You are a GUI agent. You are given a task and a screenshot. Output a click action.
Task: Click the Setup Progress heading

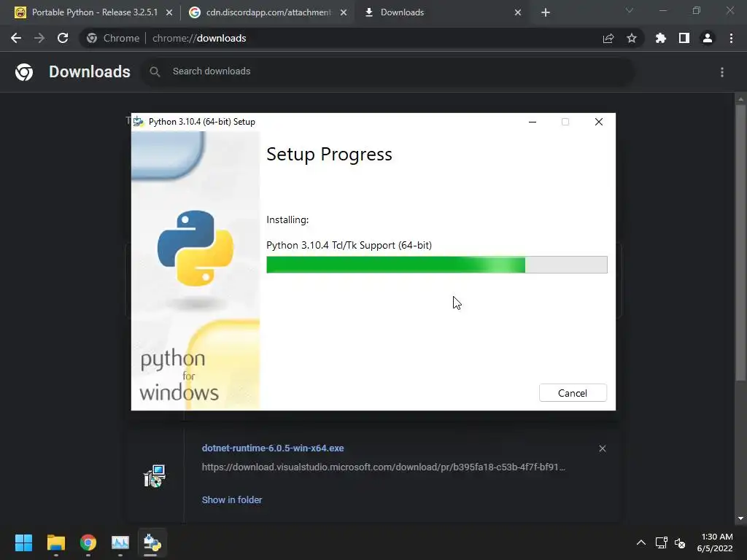(329, 155)
